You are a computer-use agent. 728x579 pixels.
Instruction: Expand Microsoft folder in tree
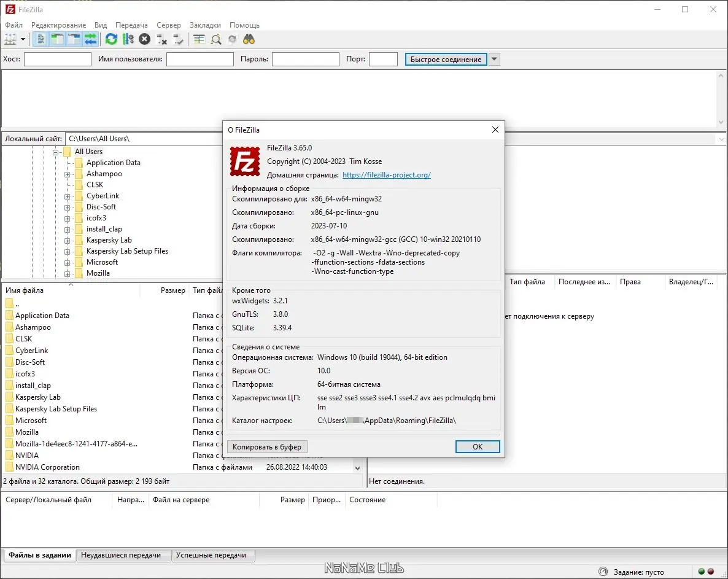(x=68, y=263)
